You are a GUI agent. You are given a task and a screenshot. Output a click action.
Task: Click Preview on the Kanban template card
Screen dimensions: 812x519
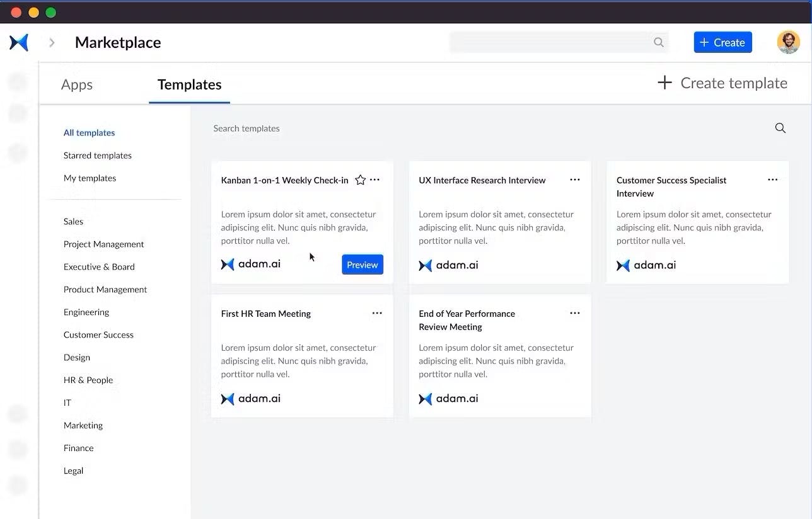click(x=362, y=265)
